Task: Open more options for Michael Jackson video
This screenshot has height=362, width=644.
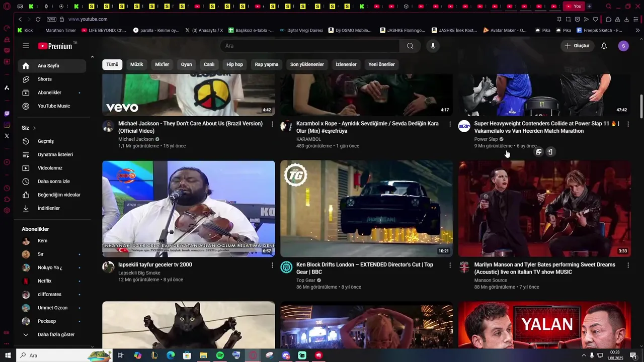Action: tap(272, 124)
